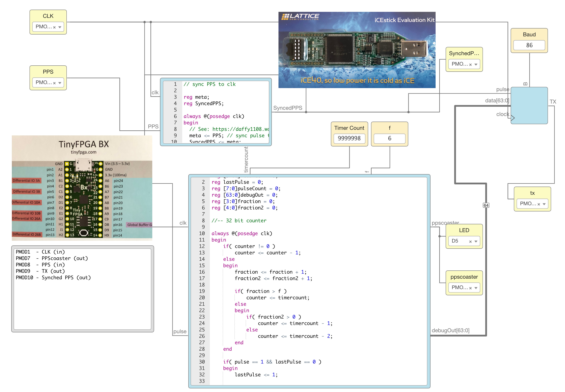
Task: Click the 'lastPulse <= 1;' code line
Action: click(256, 375)
